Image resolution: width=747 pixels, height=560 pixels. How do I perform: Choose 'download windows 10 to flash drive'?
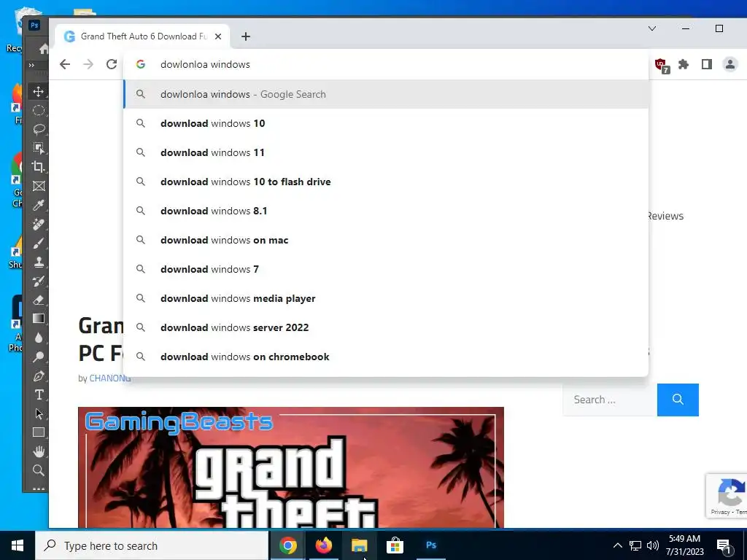387,182
